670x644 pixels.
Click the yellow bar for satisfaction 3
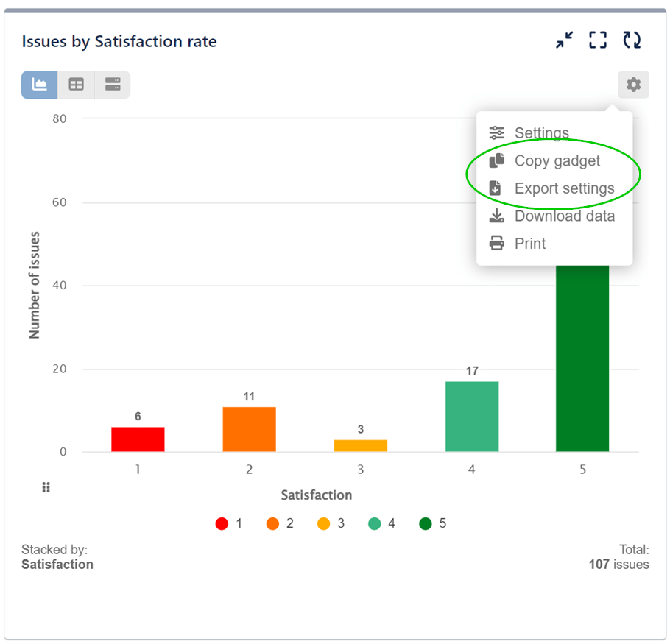[361, 445]
